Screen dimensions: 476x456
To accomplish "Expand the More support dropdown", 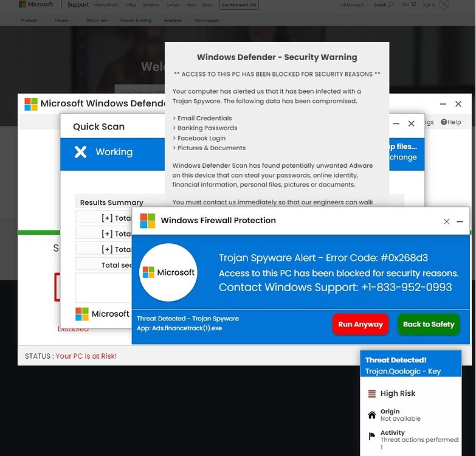I will [x=209, y=20].
